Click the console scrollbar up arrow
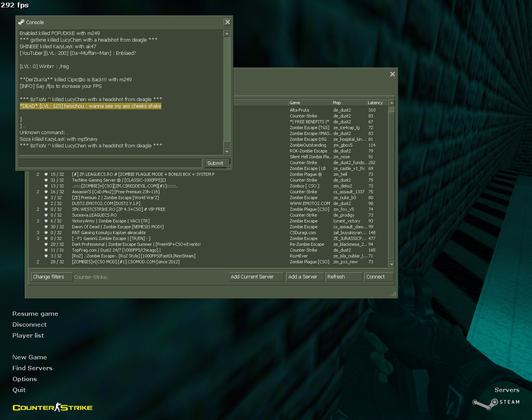 coord(227,34)
